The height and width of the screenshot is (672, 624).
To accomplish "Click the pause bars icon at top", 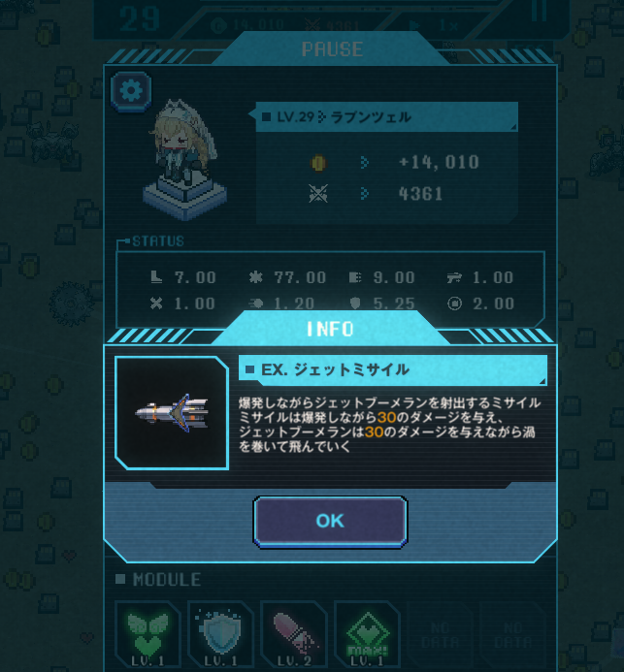I will [x=539, y=11].
